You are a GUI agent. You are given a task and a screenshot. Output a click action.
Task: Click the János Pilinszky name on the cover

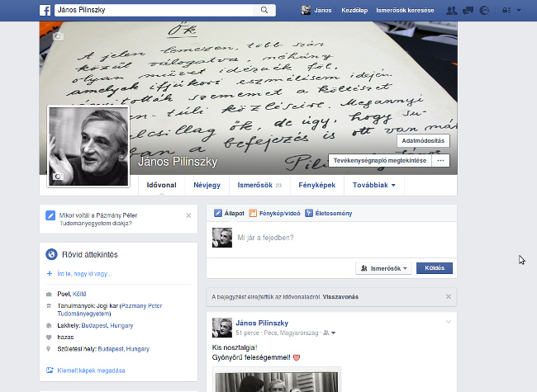click(178, 162)
